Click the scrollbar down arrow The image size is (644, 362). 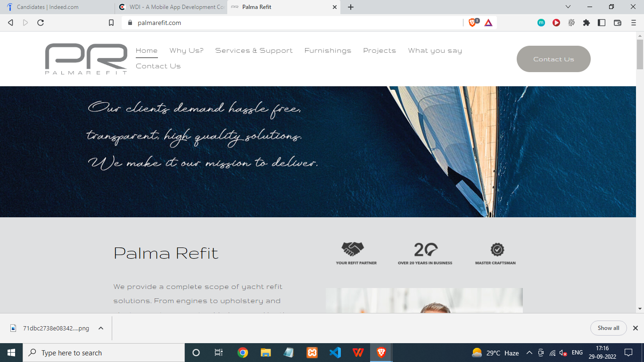click(x=640, y=309)
